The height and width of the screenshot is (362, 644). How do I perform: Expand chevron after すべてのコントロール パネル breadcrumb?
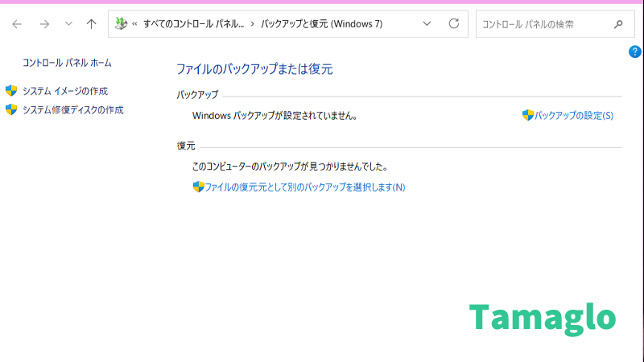coord(252,24)
